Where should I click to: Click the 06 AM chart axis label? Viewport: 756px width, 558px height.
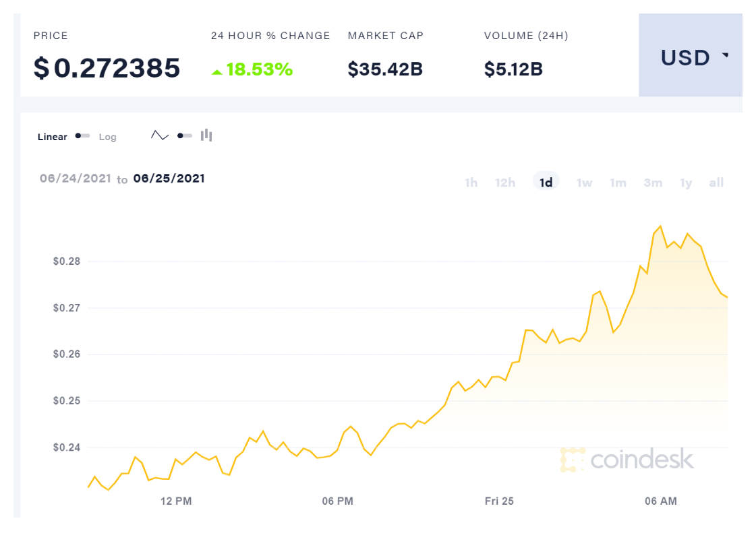(x=661, y=501)
